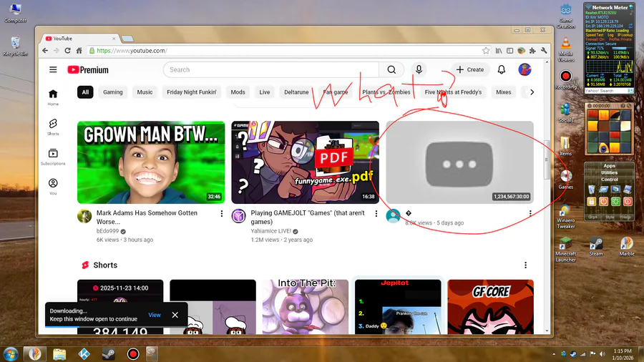Select the Friday Night Funkin' chip
The width and height of the screenshot is (644, 362).
point(191,92)
